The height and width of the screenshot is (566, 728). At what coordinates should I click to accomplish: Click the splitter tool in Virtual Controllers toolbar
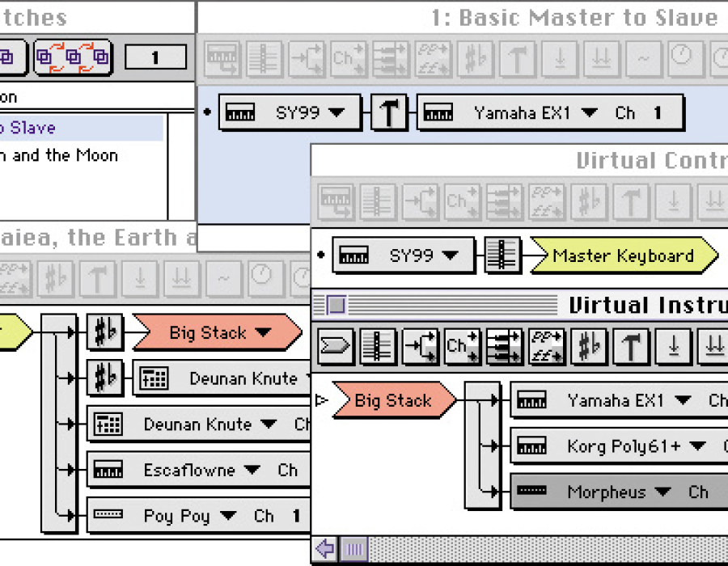(x=420, y=202)
